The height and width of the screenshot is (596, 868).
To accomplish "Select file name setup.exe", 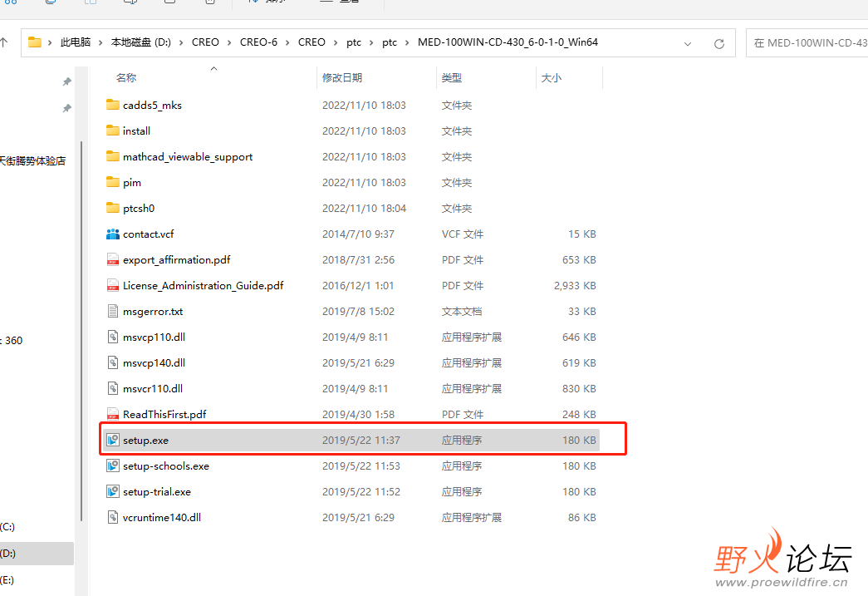I will [x=145, y=441].
